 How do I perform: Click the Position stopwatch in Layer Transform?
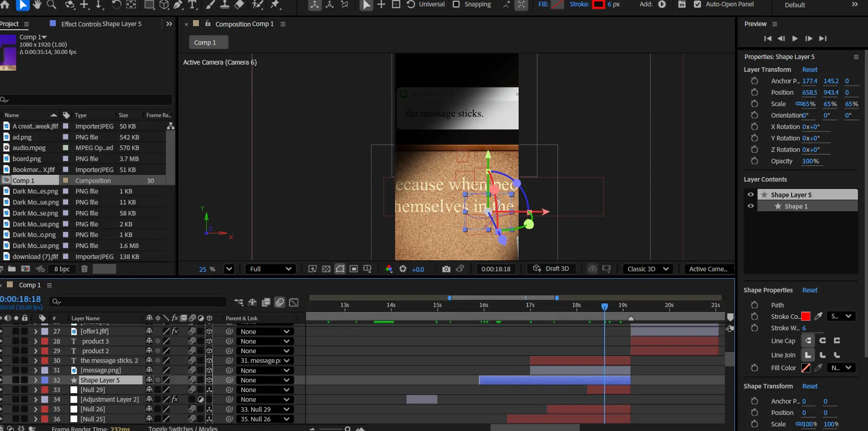coord(754,92)
